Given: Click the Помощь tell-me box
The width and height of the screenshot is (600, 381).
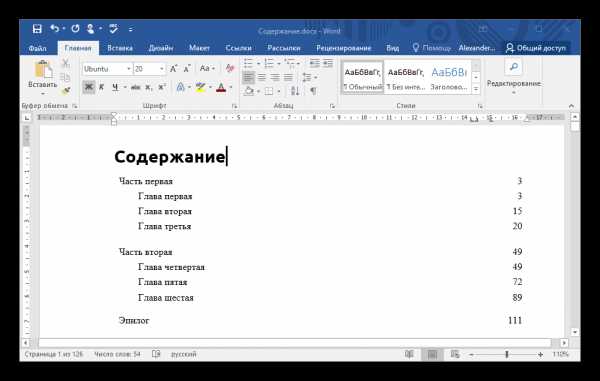Looking at the screenshot, I should click(432, 48).
